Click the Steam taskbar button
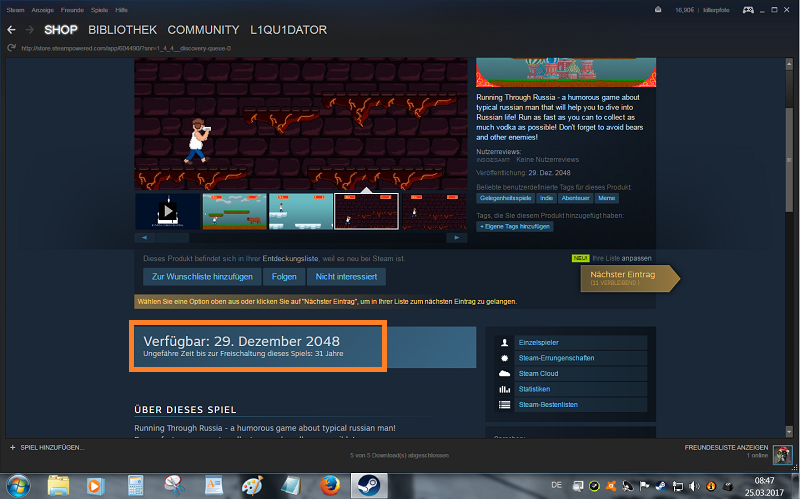The width and height of the screenshot is (800, 499). 369,486
